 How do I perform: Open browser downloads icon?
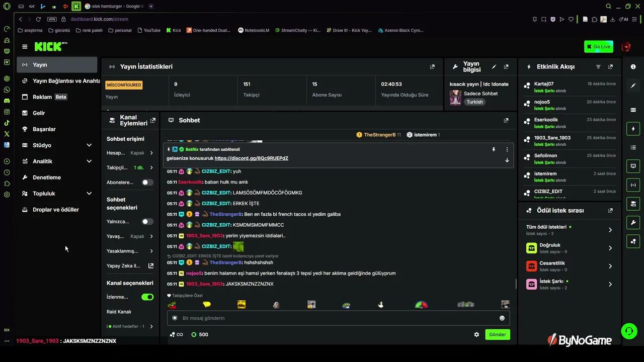[x=613, y=19]
